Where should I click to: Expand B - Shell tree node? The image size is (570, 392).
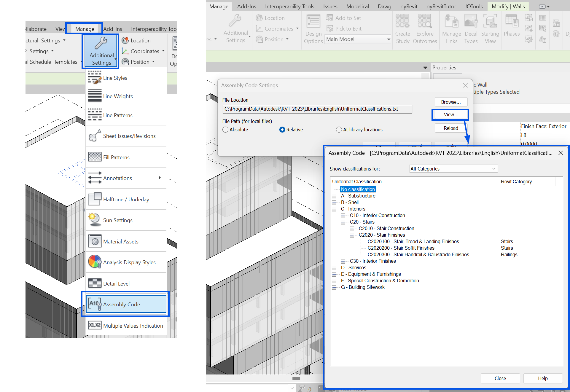(334, 203)
